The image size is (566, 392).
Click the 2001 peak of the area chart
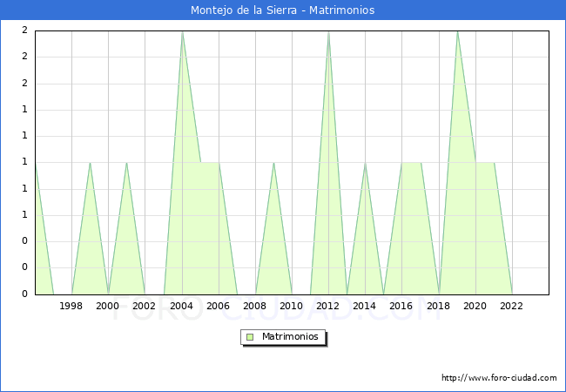point(126,163)
